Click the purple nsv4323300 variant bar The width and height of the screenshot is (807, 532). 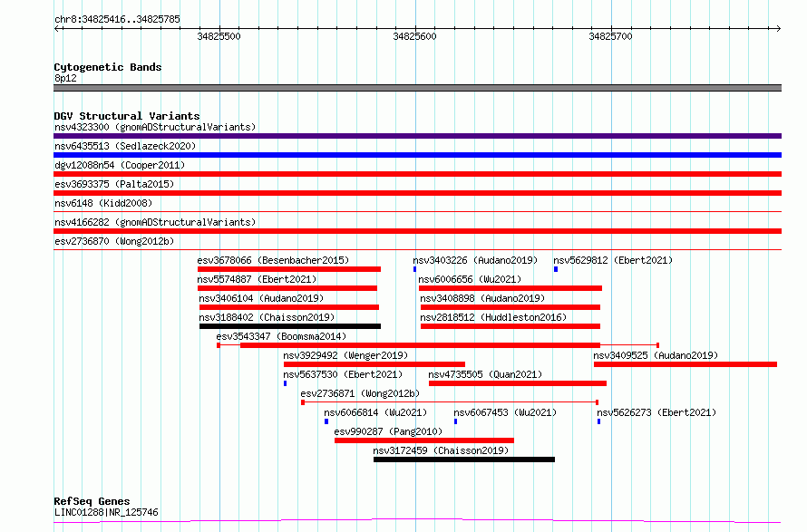(x=417, y=136)
